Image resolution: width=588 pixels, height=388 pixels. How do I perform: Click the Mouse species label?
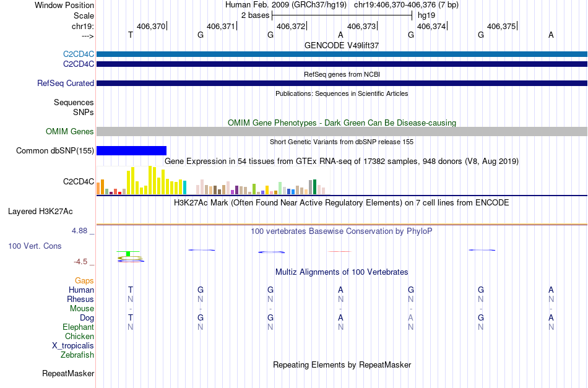point(82,309)
